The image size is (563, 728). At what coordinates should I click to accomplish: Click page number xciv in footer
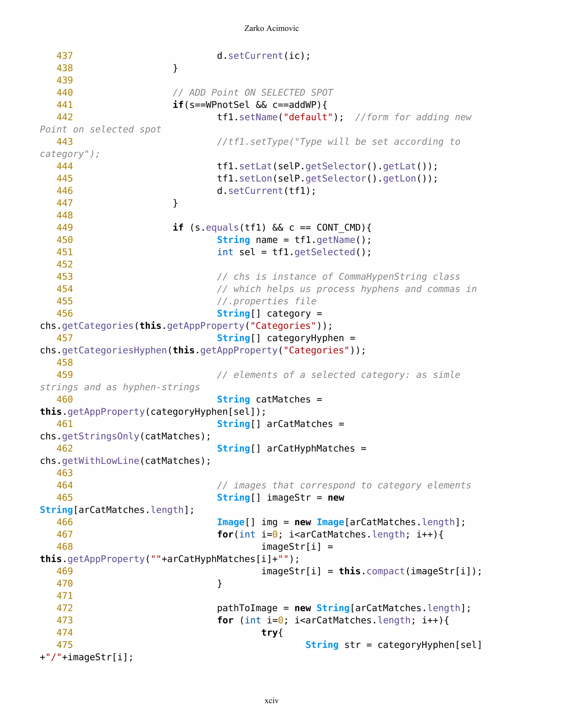[272, 701]
